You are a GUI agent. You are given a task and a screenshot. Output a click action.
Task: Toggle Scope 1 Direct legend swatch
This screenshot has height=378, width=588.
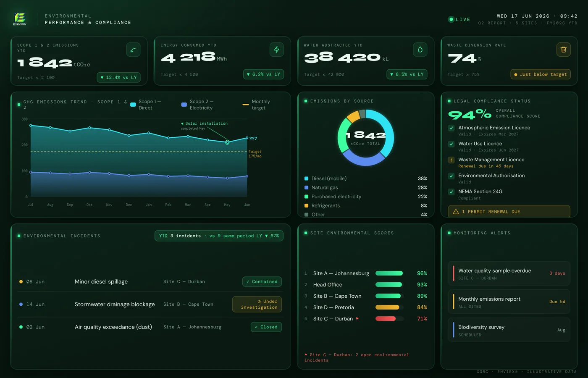133,105
